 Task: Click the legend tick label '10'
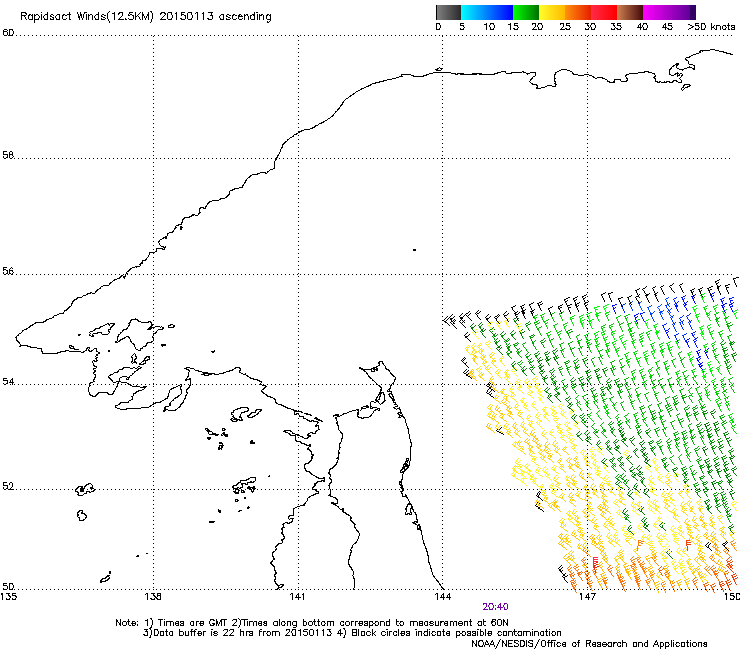tap(488, 27)
